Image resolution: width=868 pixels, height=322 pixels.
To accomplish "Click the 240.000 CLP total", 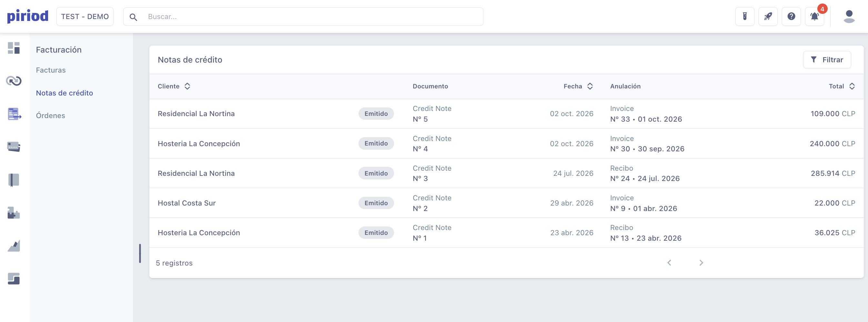I will click(x=832, y=144).
